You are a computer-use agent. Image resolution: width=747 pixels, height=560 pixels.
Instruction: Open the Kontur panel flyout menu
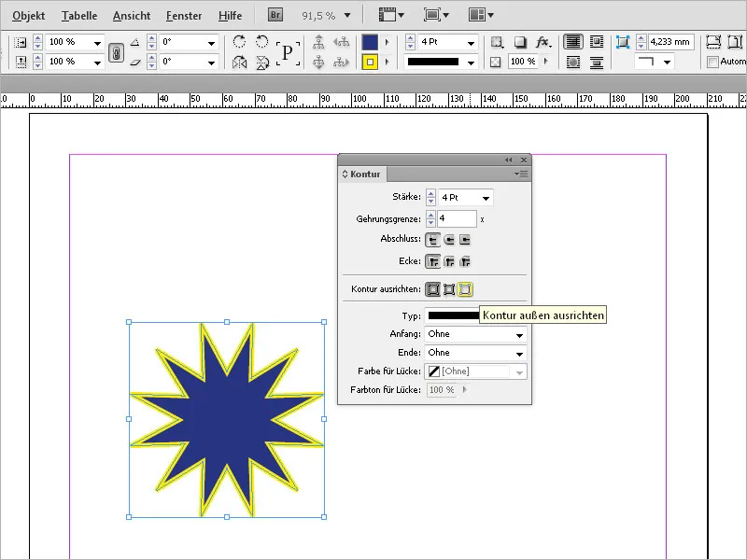[x=521, y=175]
